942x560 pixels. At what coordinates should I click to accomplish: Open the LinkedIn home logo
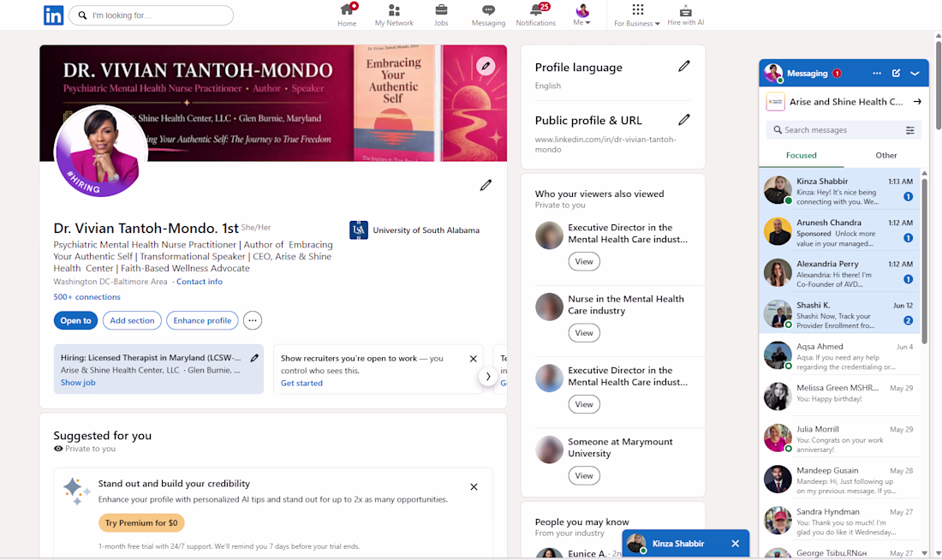53,15
